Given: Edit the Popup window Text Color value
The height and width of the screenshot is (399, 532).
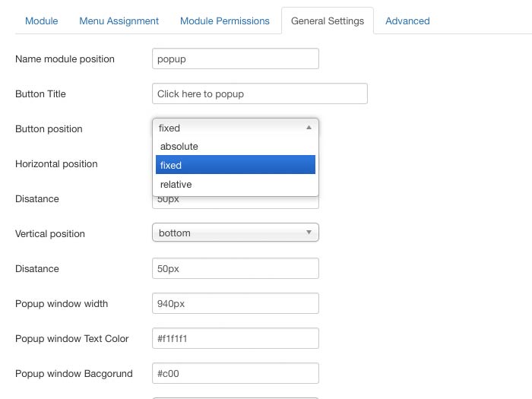Looking at the screenshot, I should pyautogui.click(x=235, y=339).
